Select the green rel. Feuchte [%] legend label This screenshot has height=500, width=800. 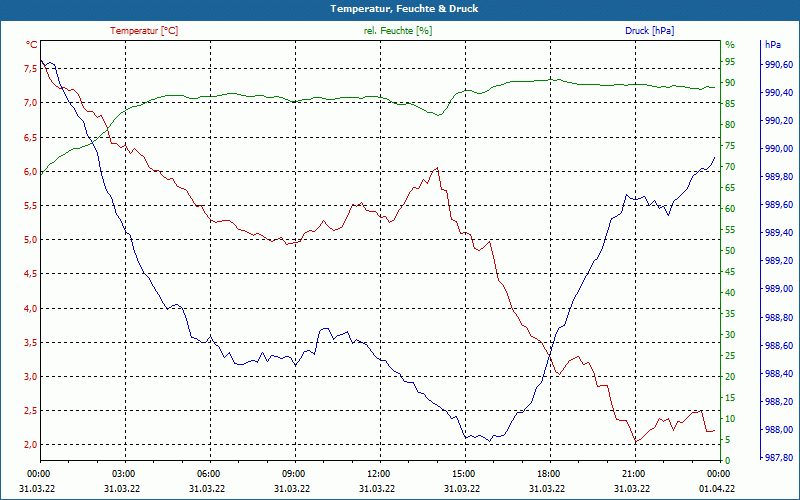point(398,31)
